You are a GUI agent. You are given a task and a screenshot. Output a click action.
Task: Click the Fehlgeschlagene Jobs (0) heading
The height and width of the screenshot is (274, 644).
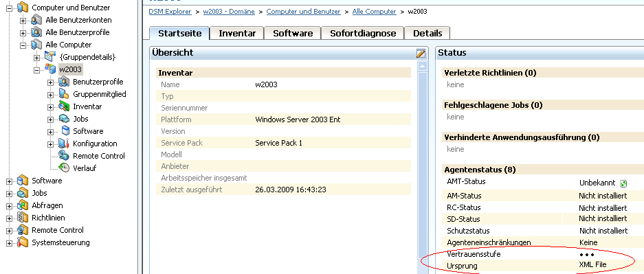[x=493, y=106]
